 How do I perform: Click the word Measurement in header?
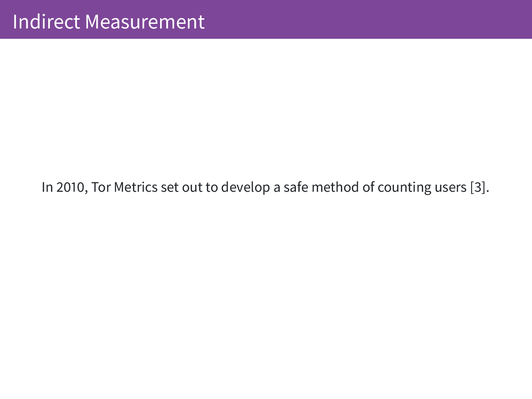(x=145, y=21)
